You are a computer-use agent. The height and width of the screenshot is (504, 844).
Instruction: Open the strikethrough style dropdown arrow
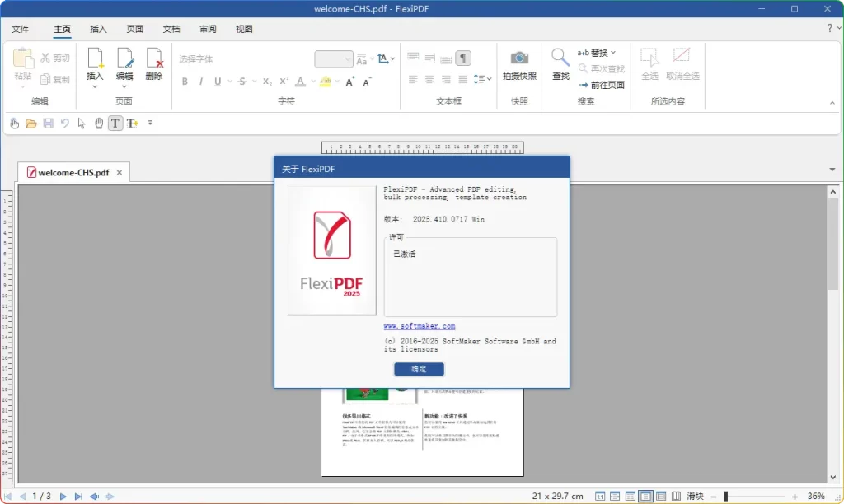(x=255, y=82)
